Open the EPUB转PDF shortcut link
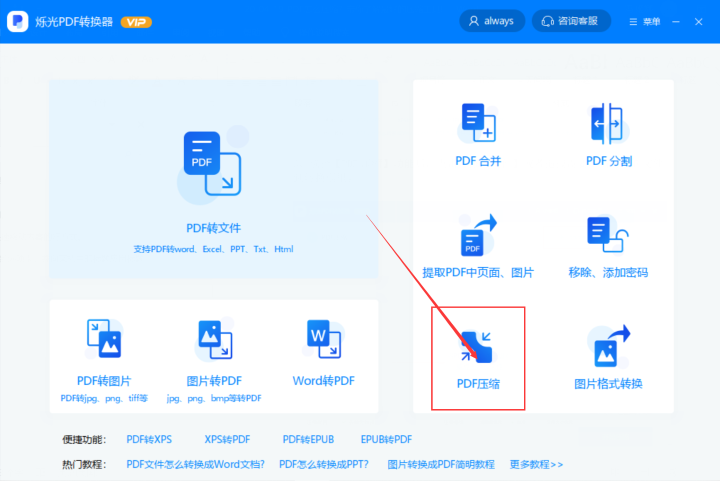720x481 pixels. tap(386, 439)
